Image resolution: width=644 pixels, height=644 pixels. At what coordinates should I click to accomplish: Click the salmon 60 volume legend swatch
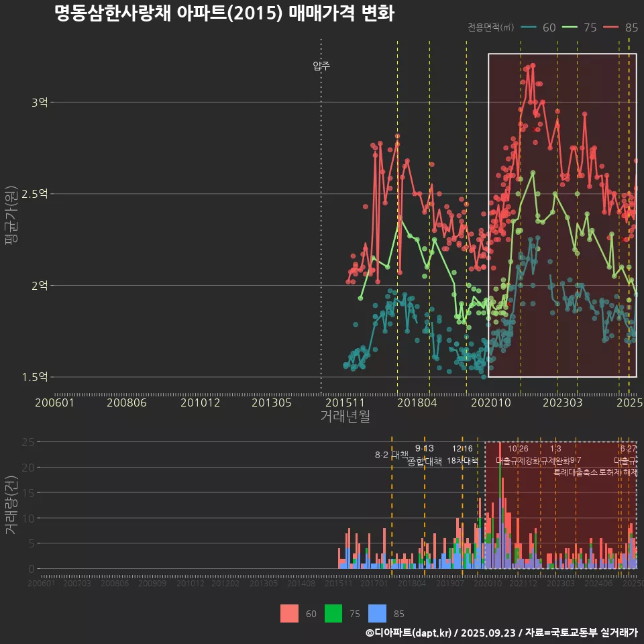[289, 614]
